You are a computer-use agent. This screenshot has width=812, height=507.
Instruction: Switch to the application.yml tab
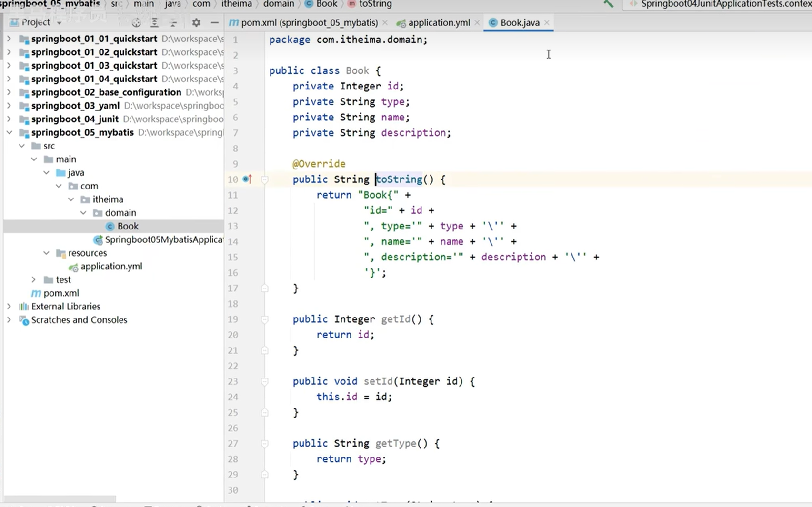pos(438,22)
